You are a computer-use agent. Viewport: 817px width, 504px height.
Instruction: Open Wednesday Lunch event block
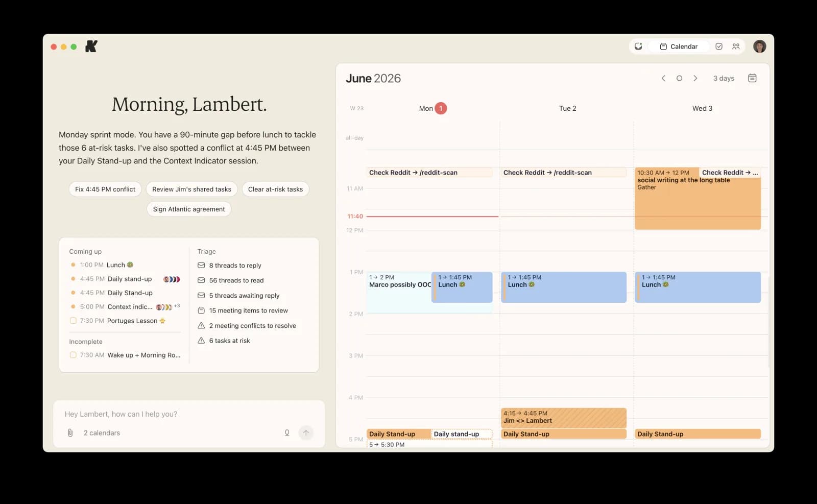(x=698, y=287)
